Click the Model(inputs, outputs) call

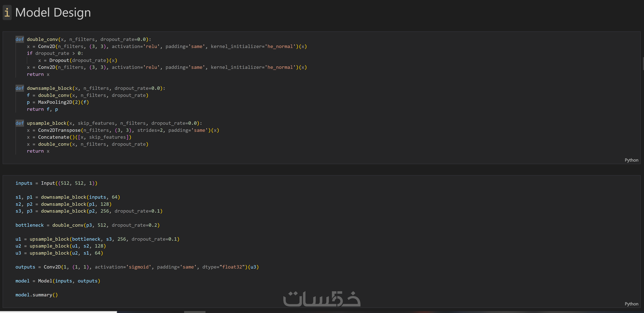coord(45,281)
